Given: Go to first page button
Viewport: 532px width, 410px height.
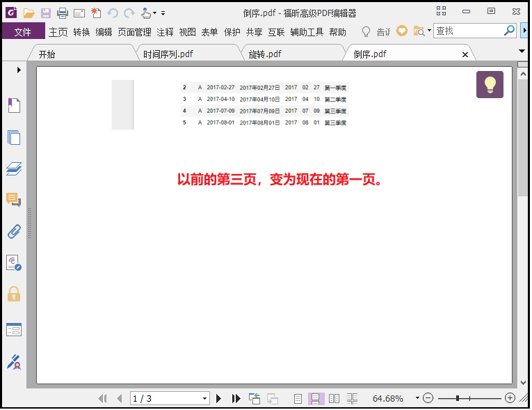Looking at the screenshot, I should (102, 398).
